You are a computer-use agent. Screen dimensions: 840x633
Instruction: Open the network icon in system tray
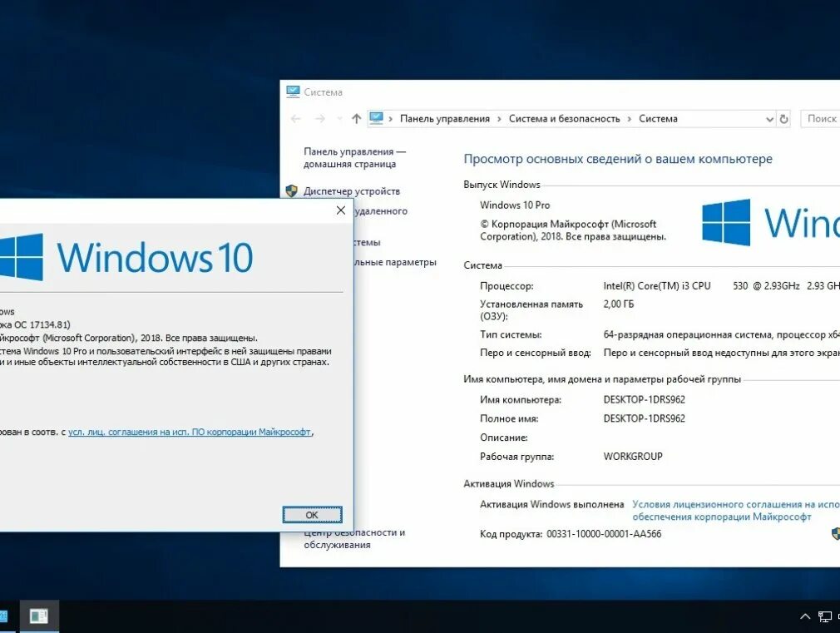pos(825,616)
